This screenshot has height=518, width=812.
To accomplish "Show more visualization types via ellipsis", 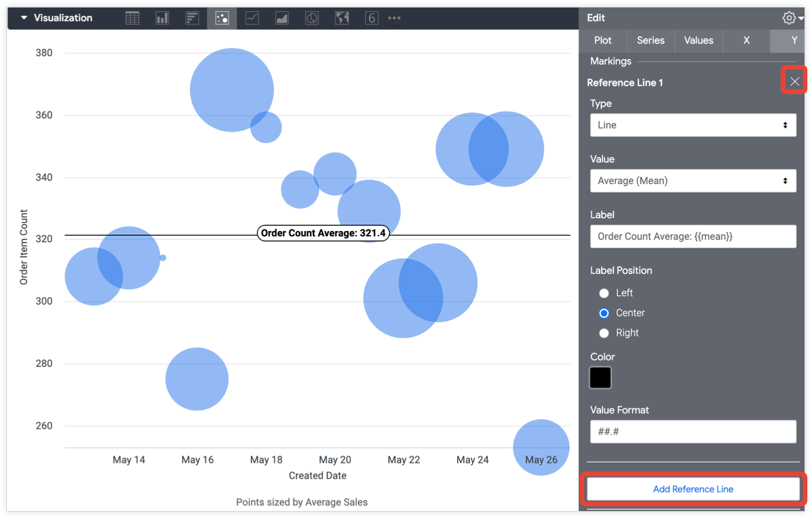I will pos(394,18).
